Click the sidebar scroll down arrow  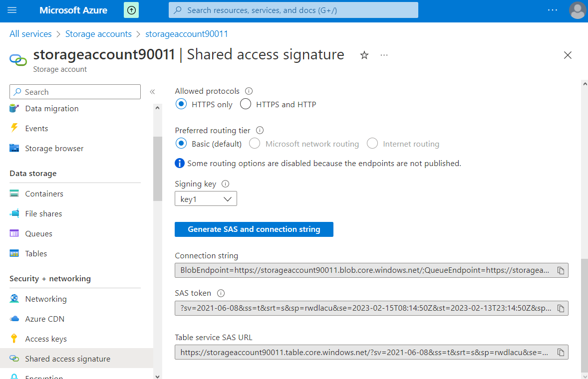[x=158, y=376]
